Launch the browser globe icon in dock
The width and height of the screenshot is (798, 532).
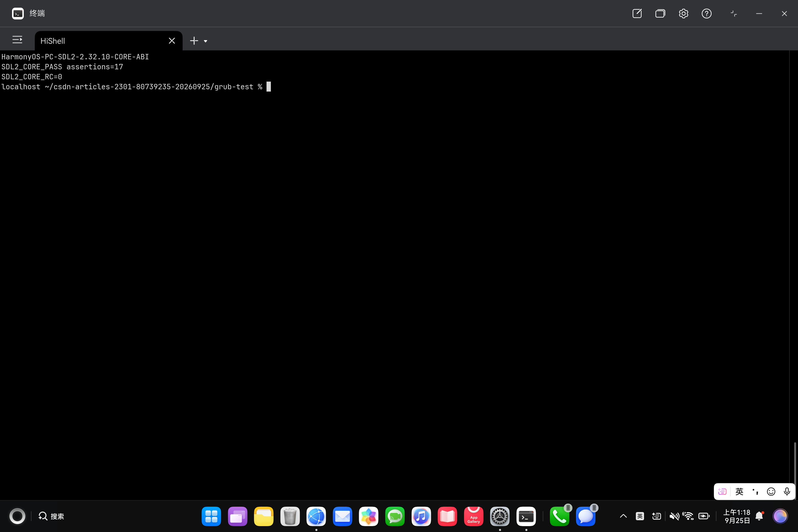[x=316, y=516]
